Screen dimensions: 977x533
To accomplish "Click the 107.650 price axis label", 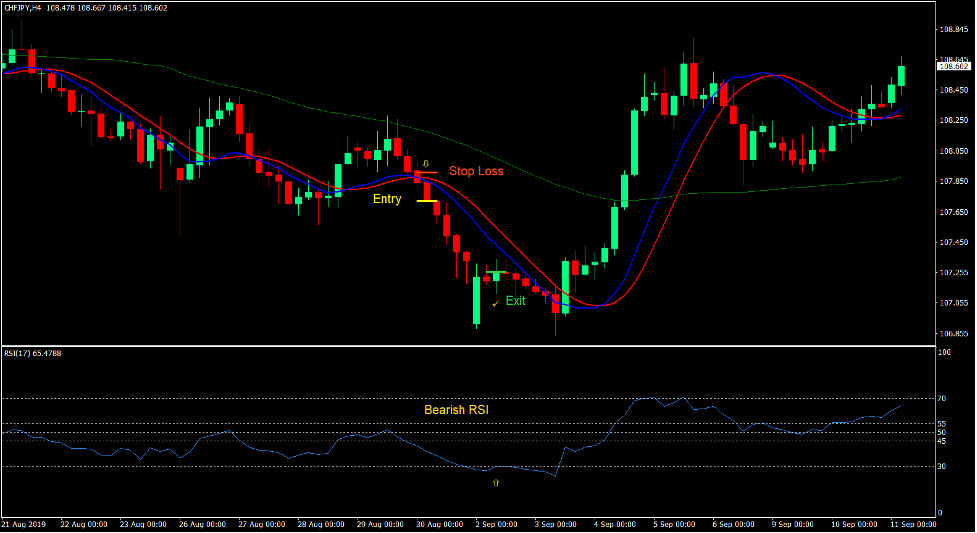I will point(954,212).
